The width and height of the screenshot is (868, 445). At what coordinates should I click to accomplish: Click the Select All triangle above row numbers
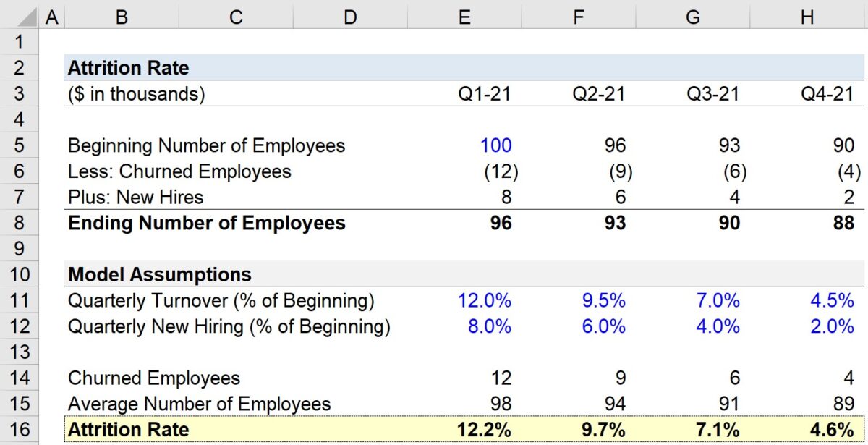tap(29, 15)
